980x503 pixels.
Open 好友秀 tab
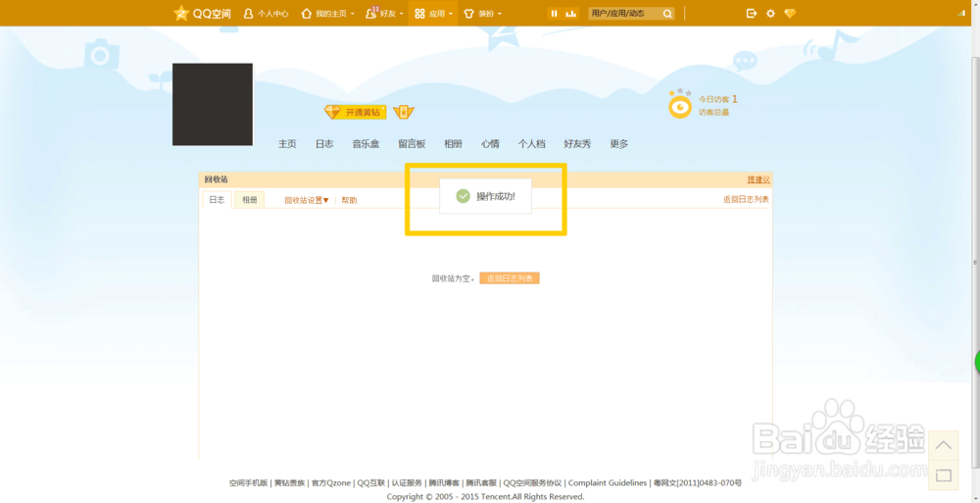[577, 144]
